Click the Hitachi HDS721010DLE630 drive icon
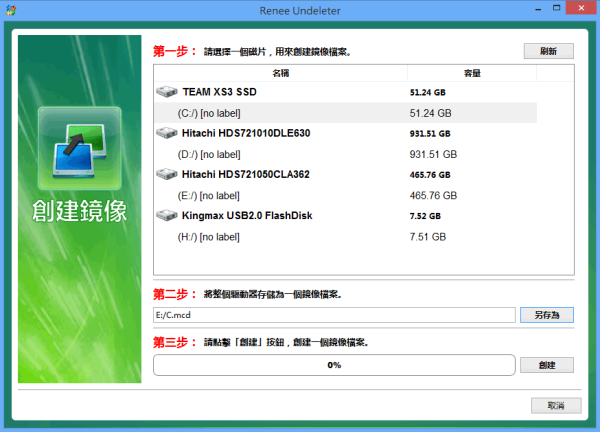The image size is (600, 432). coord(167,133)
